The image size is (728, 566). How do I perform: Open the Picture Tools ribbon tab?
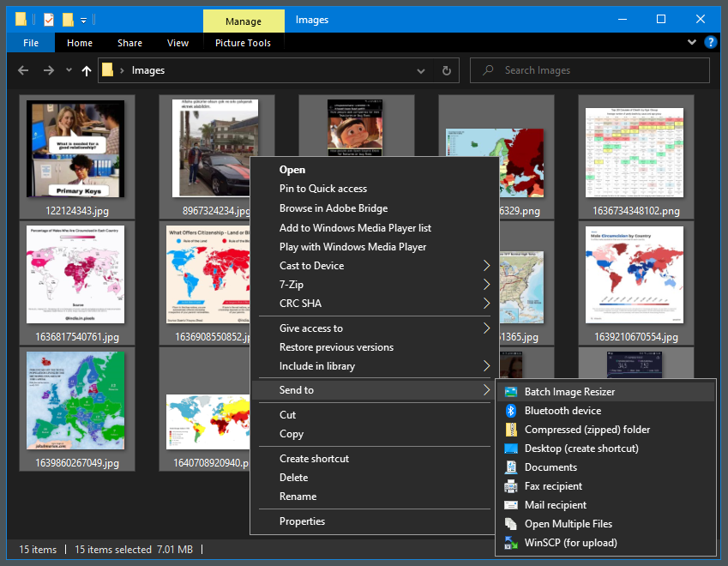(x=243, y=43)
